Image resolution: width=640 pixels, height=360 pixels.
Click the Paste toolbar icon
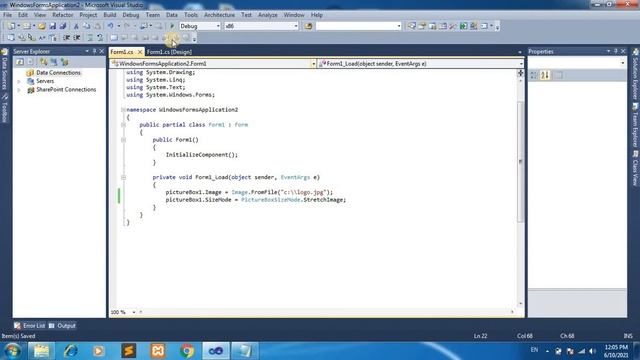98,26
